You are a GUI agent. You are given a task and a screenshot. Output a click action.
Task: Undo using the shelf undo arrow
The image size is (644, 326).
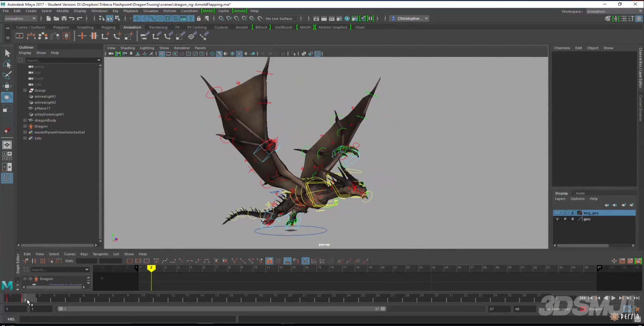coord(72,18)
